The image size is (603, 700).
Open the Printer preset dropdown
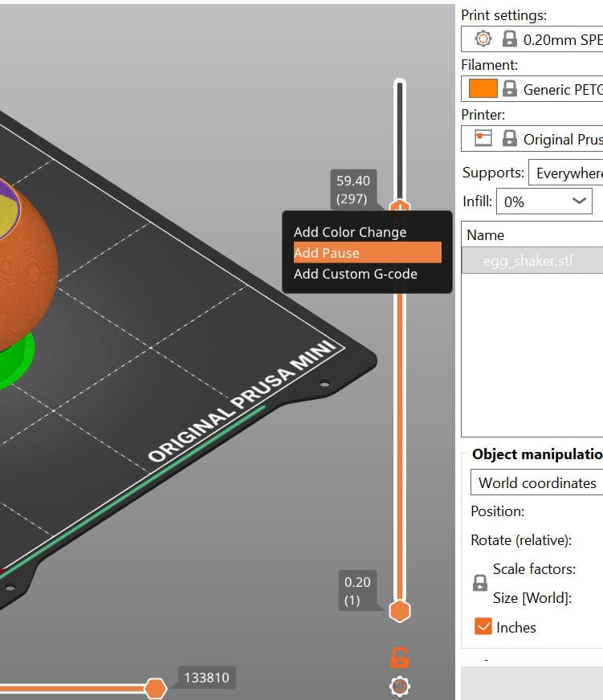point(532,138)
